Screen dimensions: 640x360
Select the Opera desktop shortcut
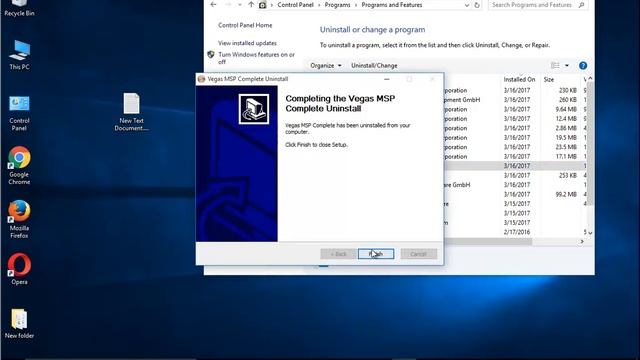click(x=19, y=269)
